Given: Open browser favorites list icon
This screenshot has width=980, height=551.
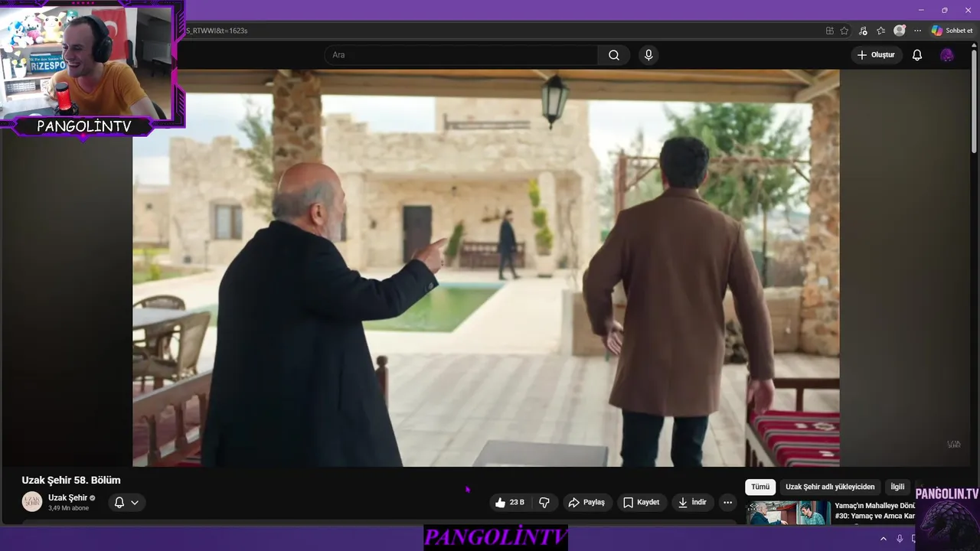Looking at the screenshot, I should point(881,31).
